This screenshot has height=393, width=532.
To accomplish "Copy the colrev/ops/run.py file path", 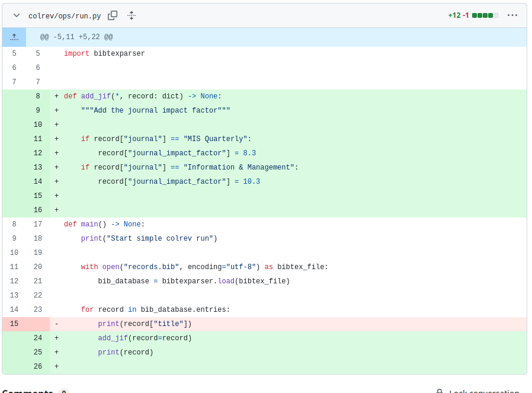I will pyautogui.click(x=113, y=15).
